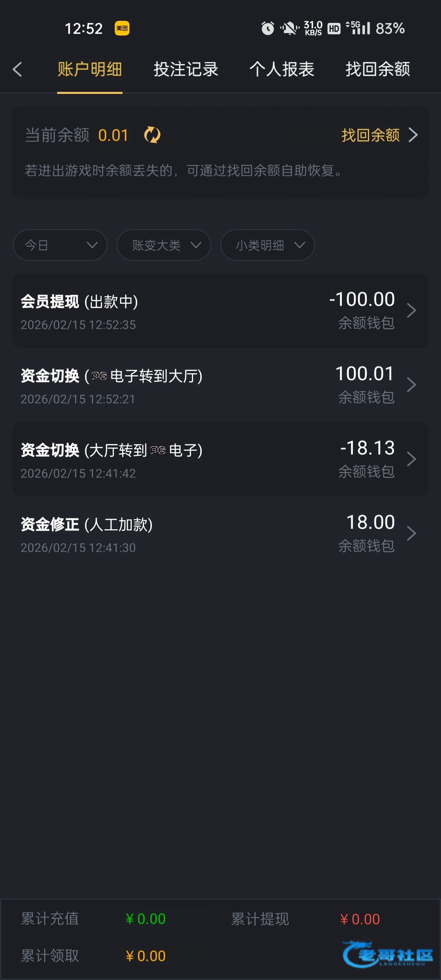The image size is (441, 980).
Task: Open arrow for the -18.13 transfer
Action: pyautogui.click(x=412, y=459)
